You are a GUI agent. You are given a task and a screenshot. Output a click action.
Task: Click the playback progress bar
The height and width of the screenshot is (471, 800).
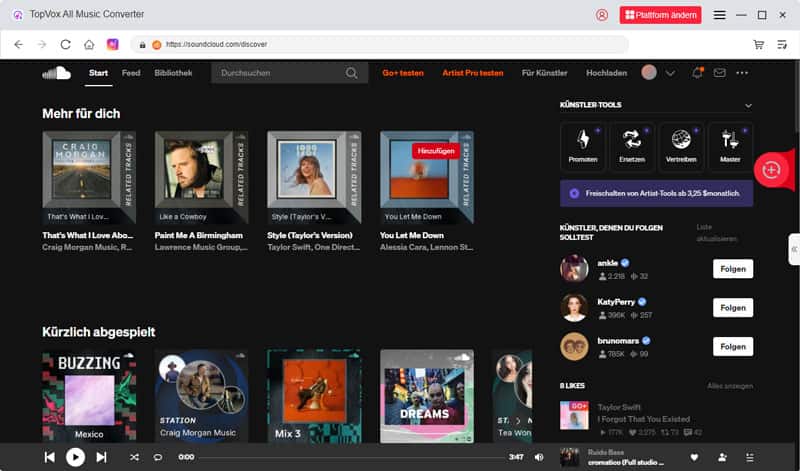tap(351, 457)
